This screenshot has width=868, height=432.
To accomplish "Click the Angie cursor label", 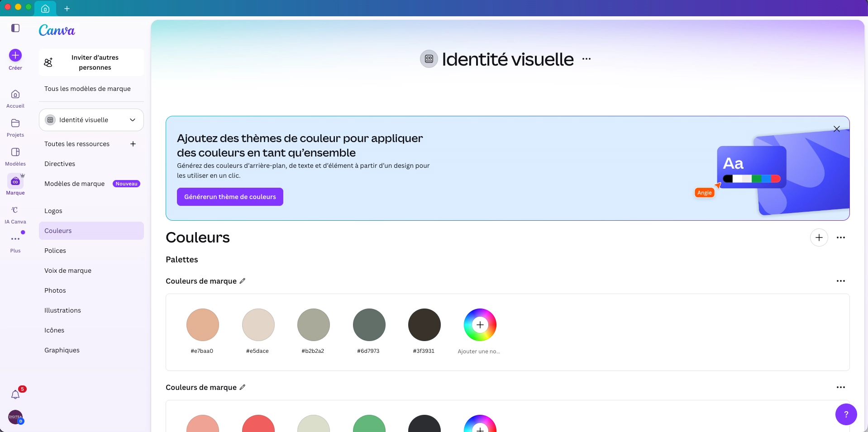I will (705, 193).
